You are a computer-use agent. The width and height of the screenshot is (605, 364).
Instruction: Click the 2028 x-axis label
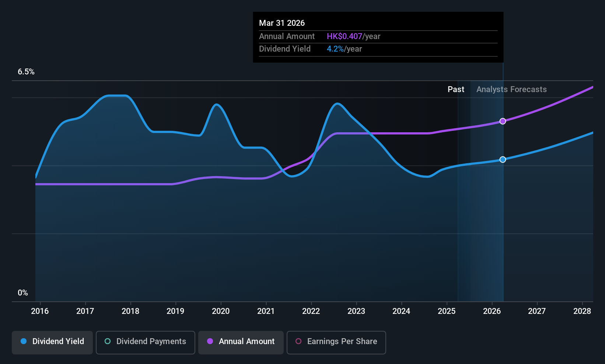coord(582,311)
